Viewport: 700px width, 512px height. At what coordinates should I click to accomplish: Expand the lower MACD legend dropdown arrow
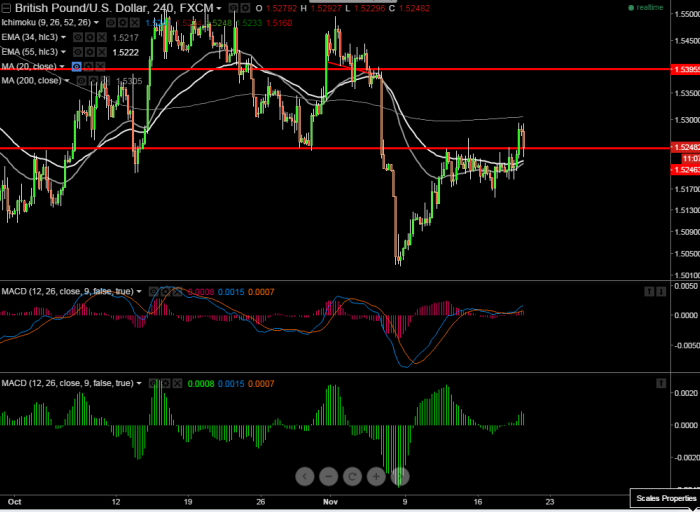(x=139, y=383)
